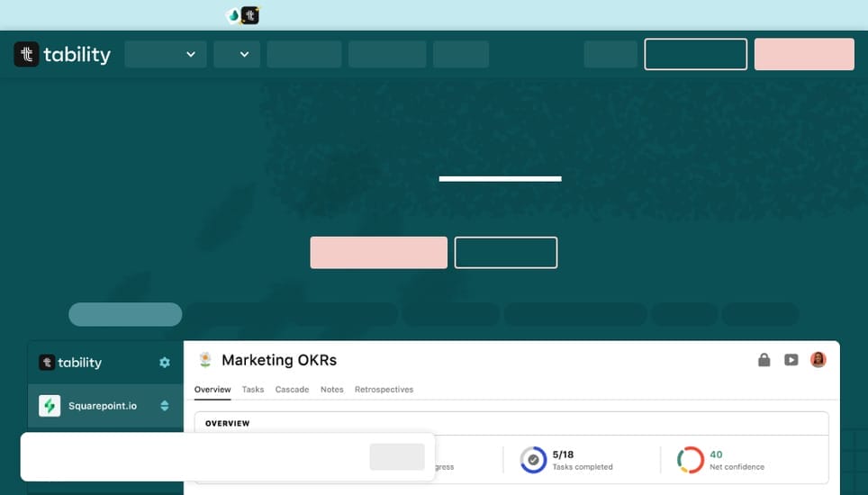The width and height of the screenshot is (868, 495).
Task: Click the Squarepoint.io lightning logo
Action: click(x=50, y=406)
